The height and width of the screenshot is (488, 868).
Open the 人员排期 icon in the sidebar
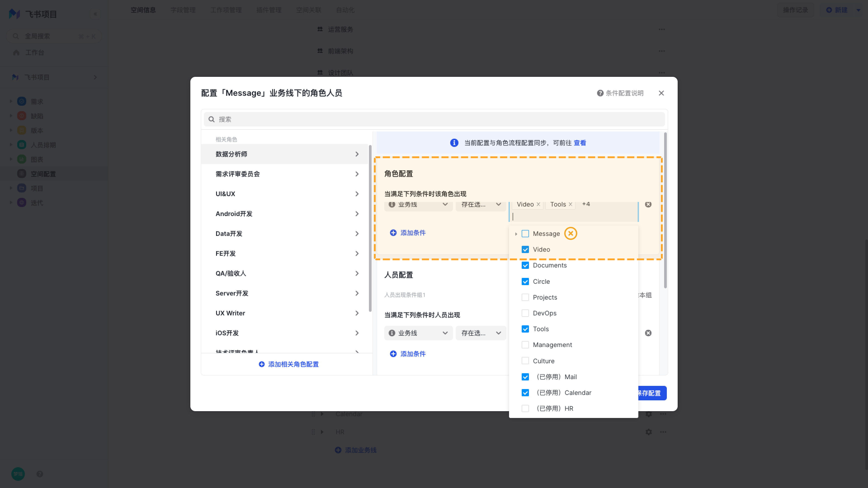21,145
